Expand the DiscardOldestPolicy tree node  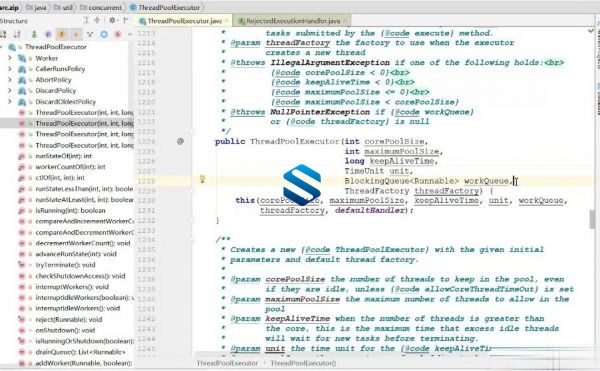tap(10, 102)
